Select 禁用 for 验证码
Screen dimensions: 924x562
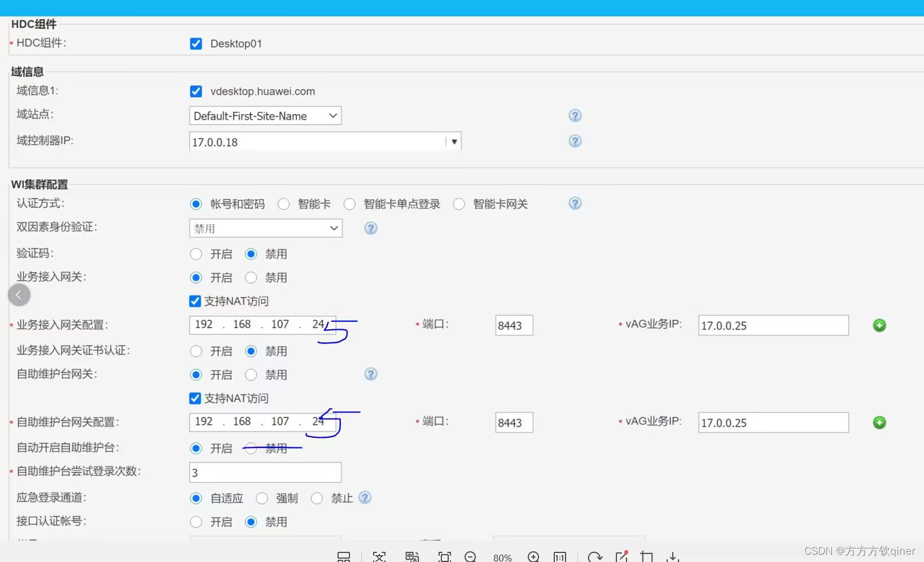(x=251, y=254)
